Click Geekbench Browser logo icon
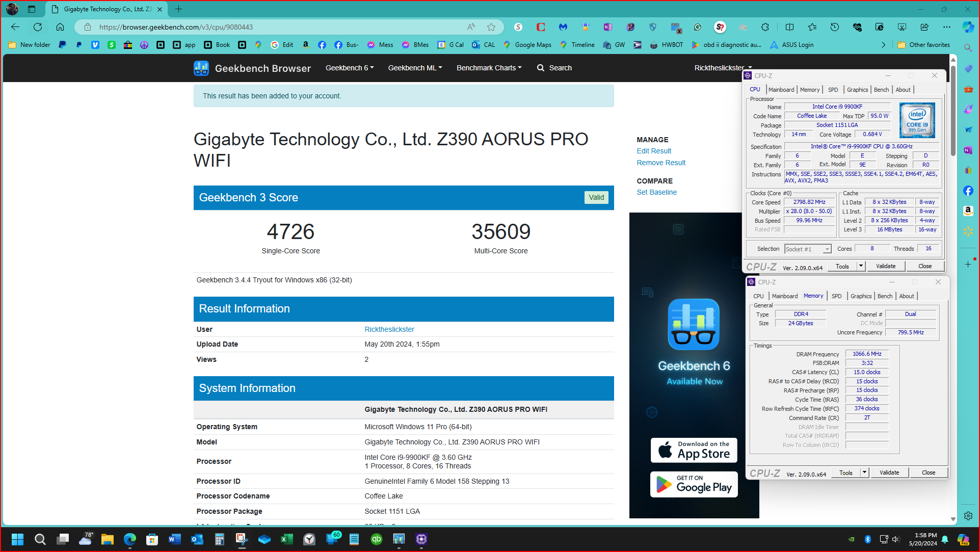The image size is (980, 552). click(201, 68)
